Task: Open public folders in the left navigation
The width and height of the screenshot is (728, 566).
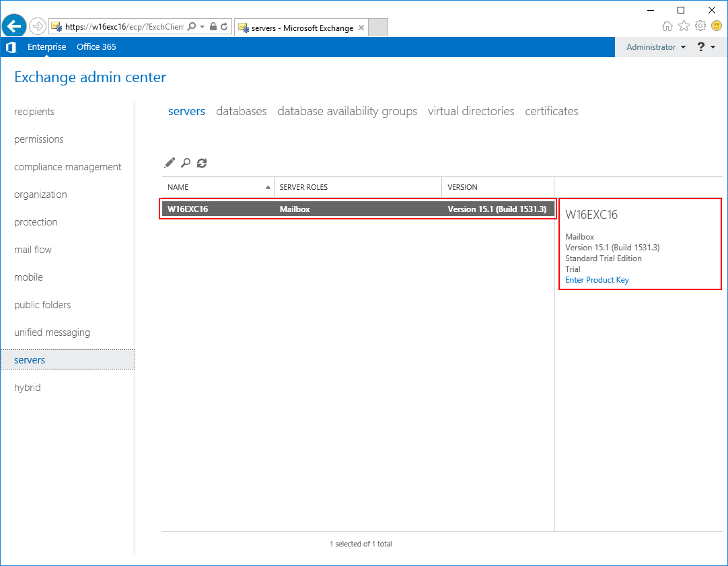Action: click(x=42, y=305)
